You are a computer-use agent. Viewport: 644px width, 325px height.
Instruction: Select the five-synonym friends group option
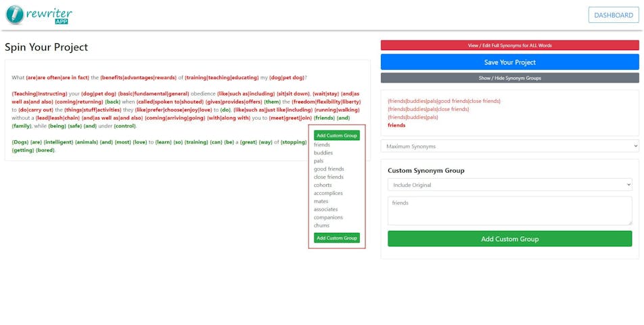444,101
